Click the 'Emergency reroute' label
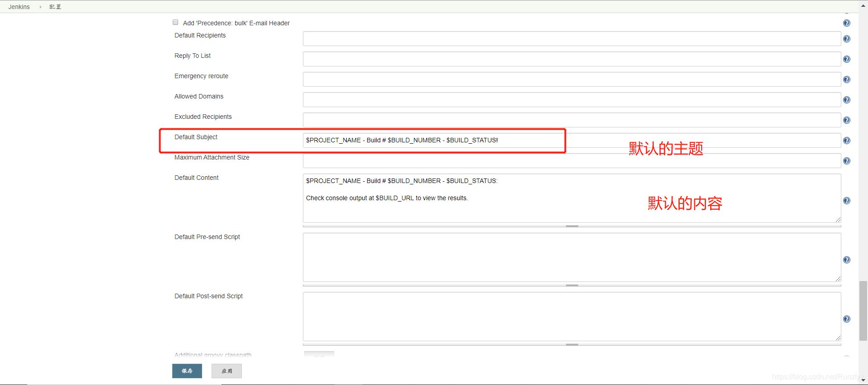This screenshot has width=868, height=385. point(201,76)
